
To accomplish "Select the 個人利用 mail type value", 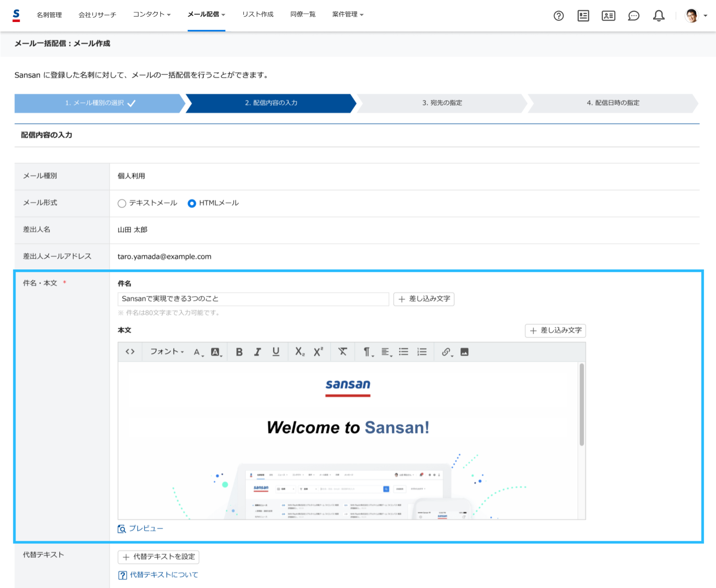I will tap(131, 176).
